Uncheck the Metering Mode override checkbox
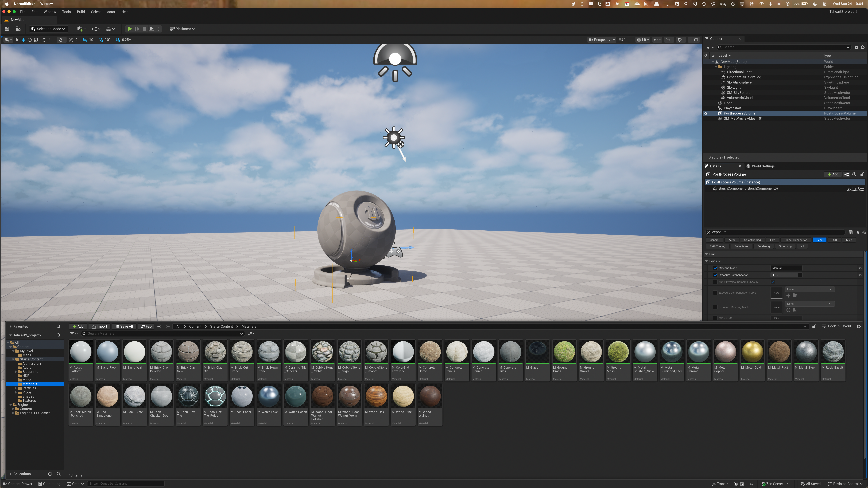The height and width of the screenshot is (488, 868). pos(715,268)
